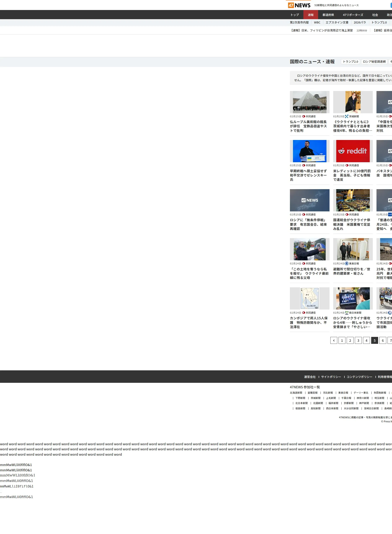Open the エプスタイン文書 topic link
The width and height of the screenshot is (392, 534).
[x=337, y=22]
